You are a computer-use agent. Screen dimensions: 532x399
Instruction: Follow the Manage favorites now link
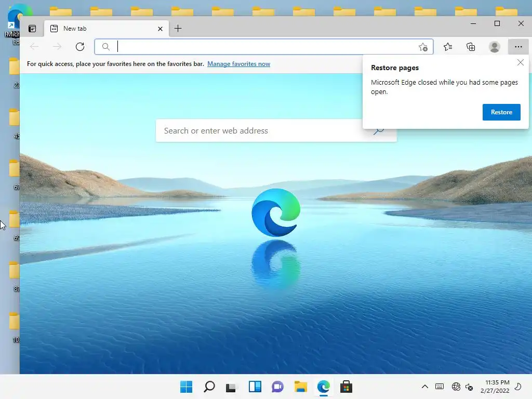click(238, 64)
